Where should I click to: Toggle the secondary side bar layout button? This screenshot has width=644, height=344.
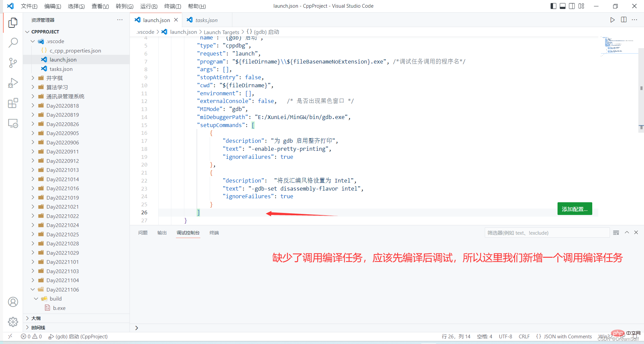pos(572,6)
